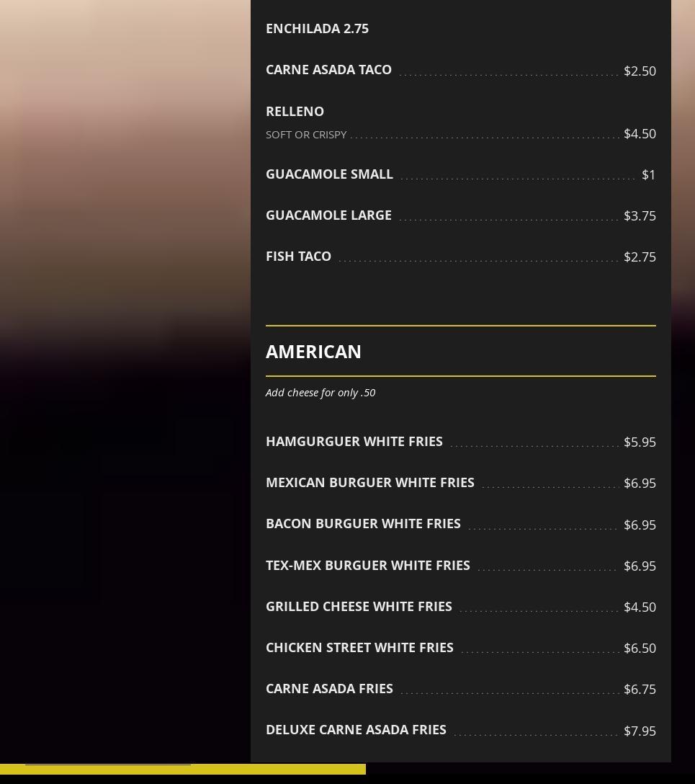Click the Carne Asada Fries item
This screenshot has height=784, width=695.
(x=329, y=689)
